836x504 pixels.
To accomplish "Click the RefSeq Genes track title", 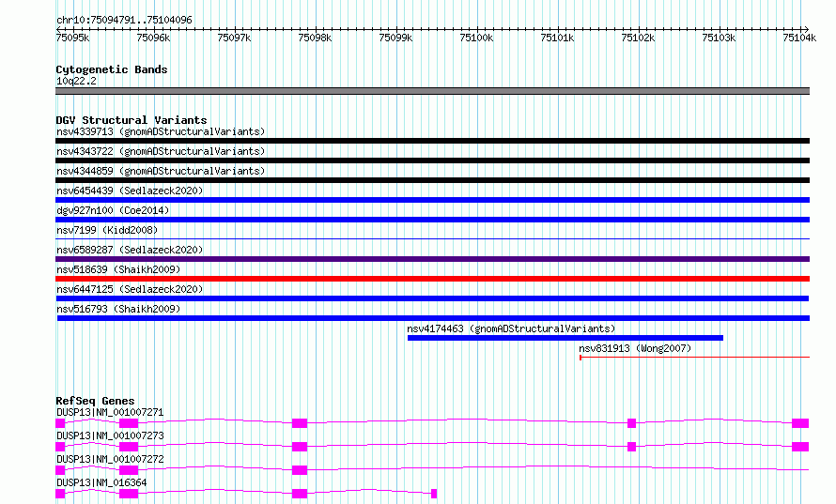I will (95, 401).
